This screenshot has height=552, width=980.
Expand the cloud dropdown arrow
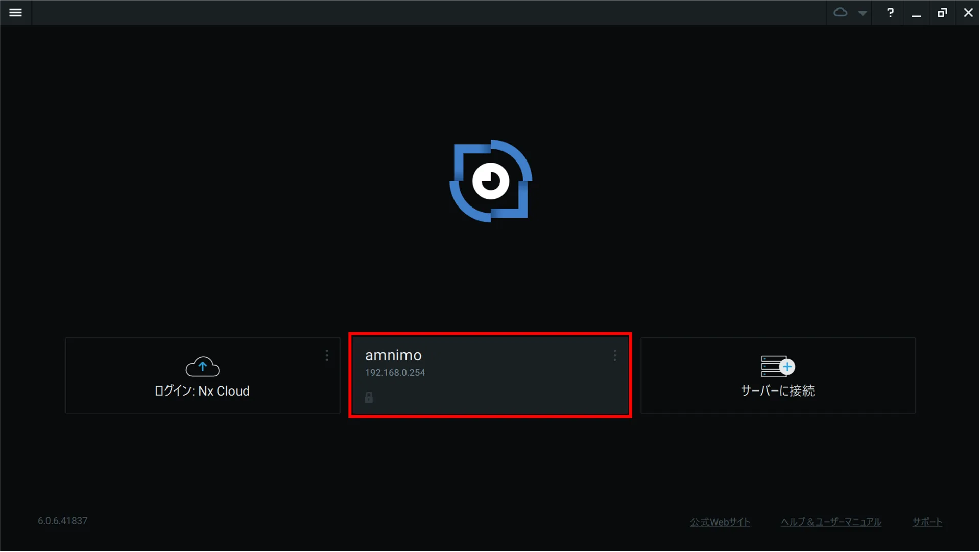pos(863,13)
